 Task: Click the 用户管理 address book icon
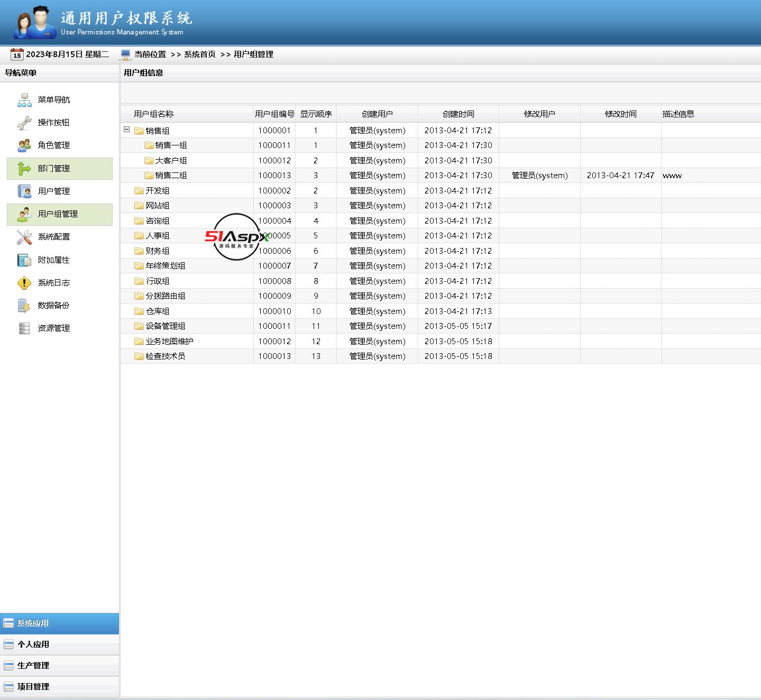click(24, 191)
